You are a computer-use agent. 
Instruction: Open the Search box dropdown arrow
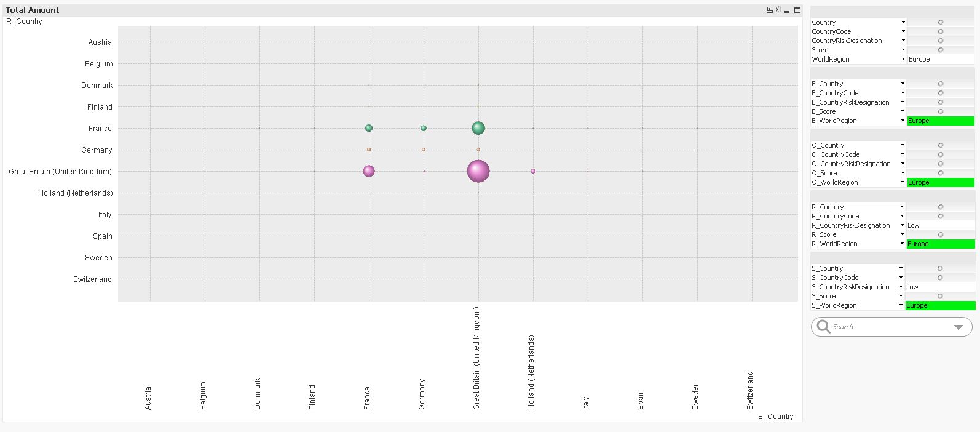coord(958,327)
